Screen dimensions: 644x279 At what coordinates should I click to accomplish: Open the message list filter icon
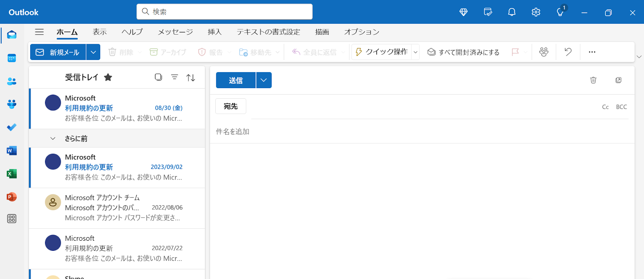(x=174, y=77)
